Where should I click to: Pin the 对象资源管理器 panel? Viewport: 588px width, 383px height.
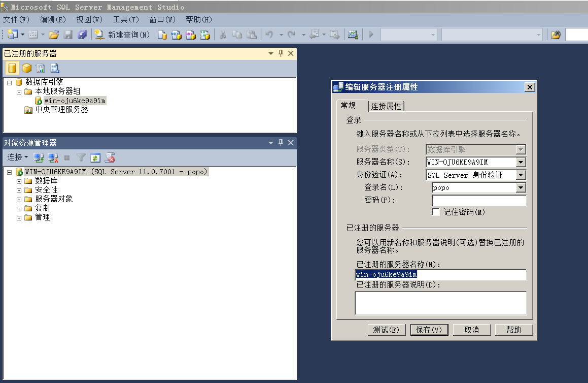point(281,143)
